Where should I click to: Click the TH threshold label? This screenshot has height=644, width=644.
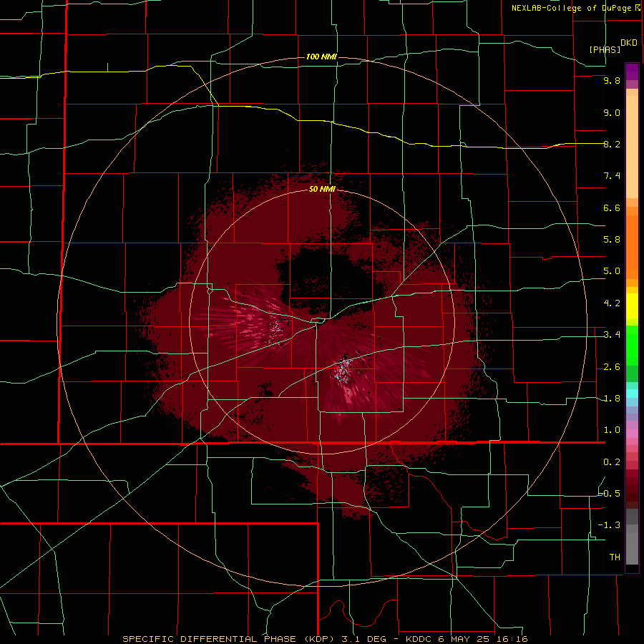coord(615,557)
